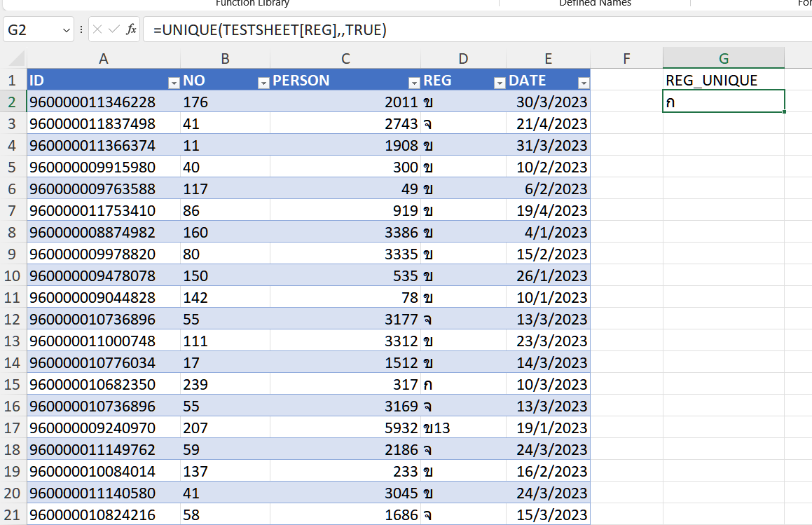
Task: Click the REG cell ข13
Action: coord(464,428)
